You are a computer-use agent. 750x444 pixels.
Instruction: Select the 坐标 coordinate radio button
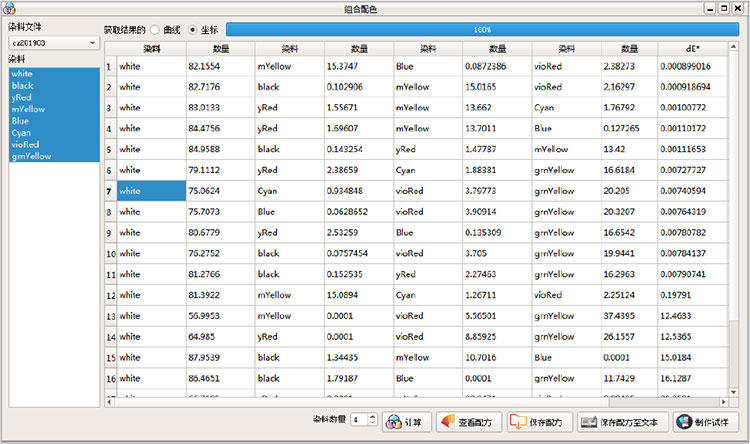(x=193, y=30)
